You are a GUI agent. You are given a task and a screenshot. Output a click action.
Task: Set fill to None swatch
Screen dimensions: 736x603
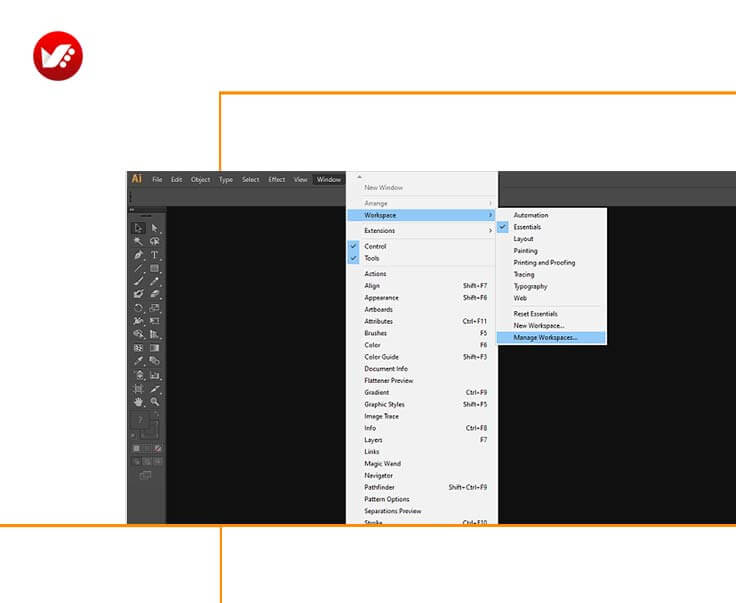[x=158, y=449]
